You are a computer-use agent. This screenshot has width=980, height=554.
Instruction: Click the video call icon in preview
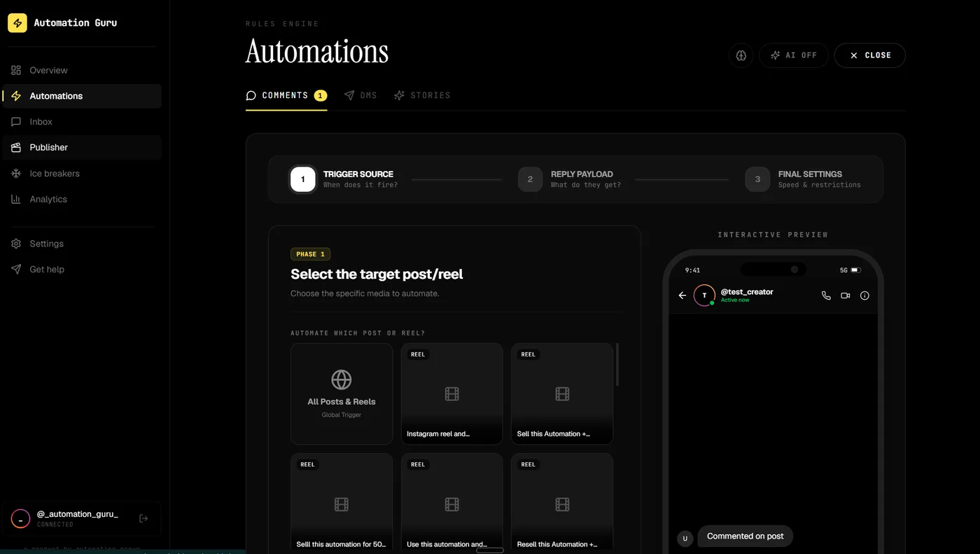pyautogui.click(x=846, y=296)
